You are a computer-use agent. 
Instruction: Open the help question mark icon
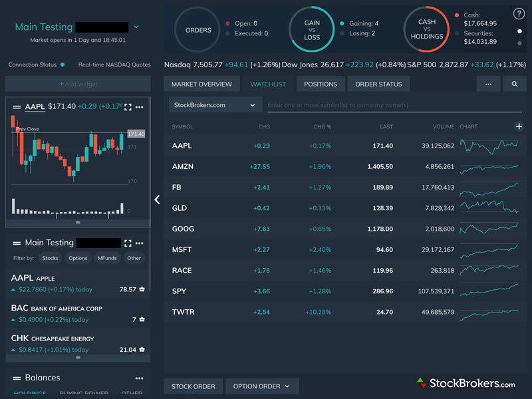pyautogui.click(x=519, y=13)
